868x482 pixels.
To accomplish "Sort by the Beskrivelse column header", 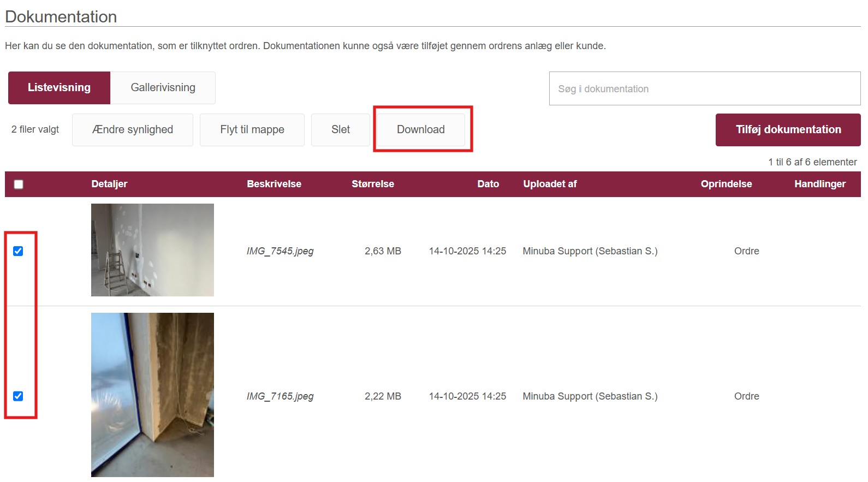I will [x=274, y=184].
